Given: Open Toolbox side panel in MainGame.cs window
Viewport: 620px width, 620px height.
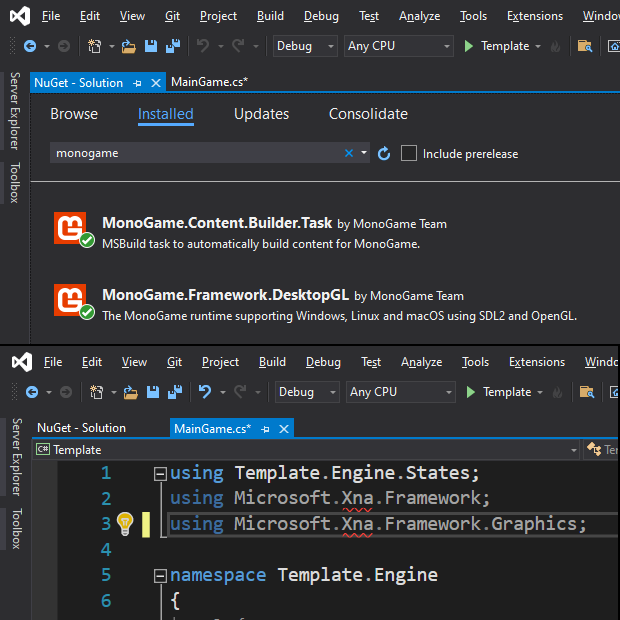Looking at the screenshot, I should click(x=17, y=529).
